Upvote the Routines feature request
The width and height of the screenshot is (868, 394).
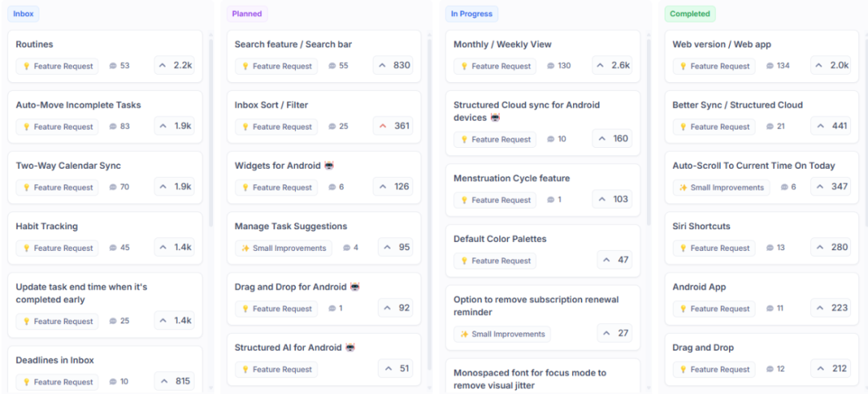(x=174, y=66)
